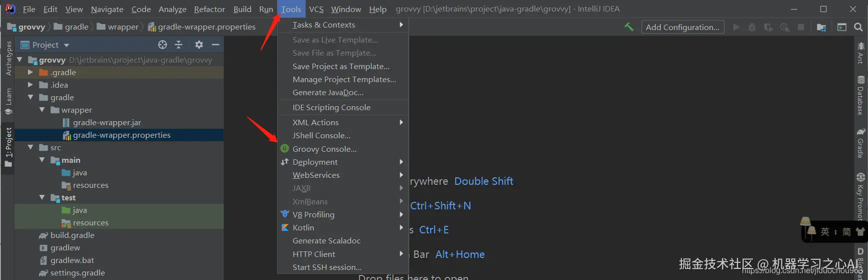Open XML Actions submenu
This screenshot has width=868, height=280.
(x=343, y=122)
